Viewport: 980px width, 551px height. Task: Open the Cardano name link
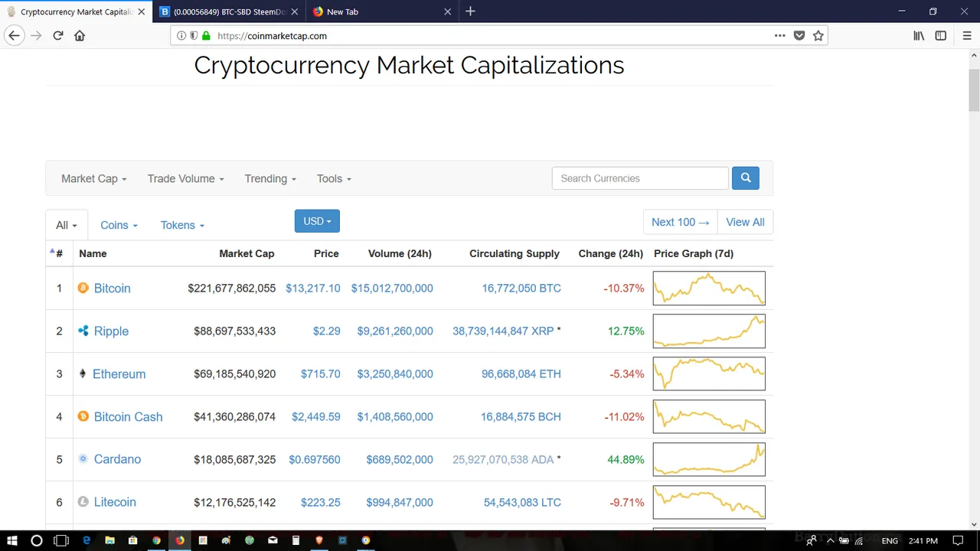pos(117,459)
